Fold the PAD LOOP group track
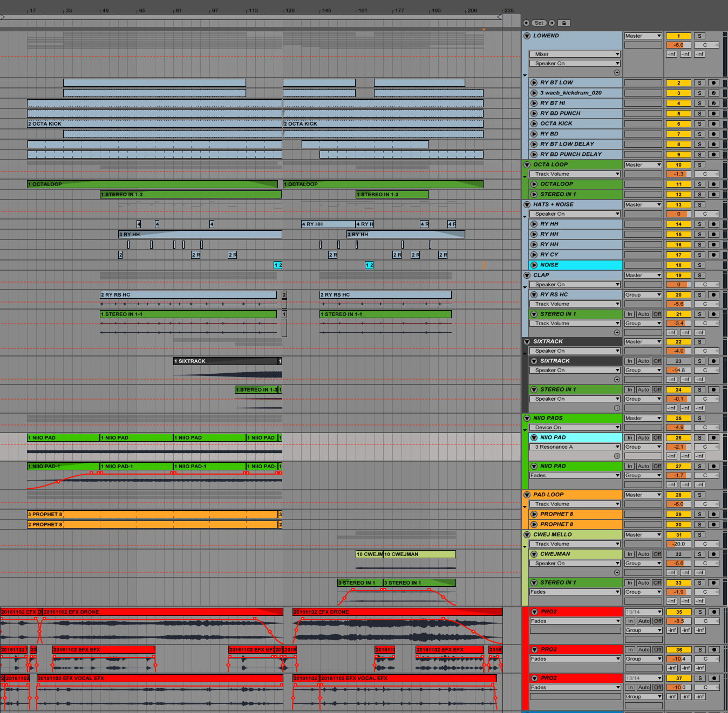 click(527, 495)
